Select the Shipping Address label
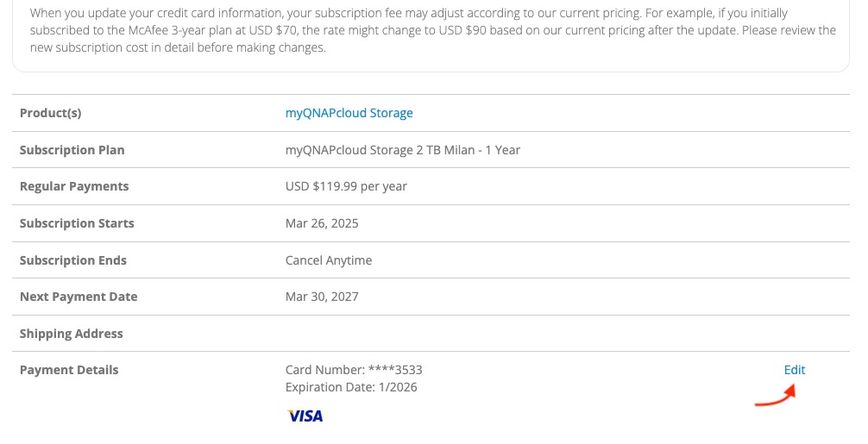 pyautogui.click(x=71, y=334)
